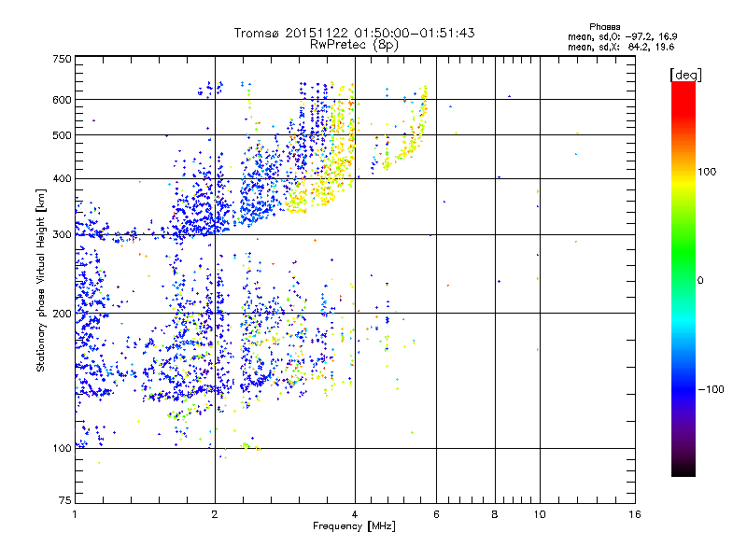The image size is (747, 560).
Task: Click the '300' y-axis tick label
Action: tap(62, 234)
